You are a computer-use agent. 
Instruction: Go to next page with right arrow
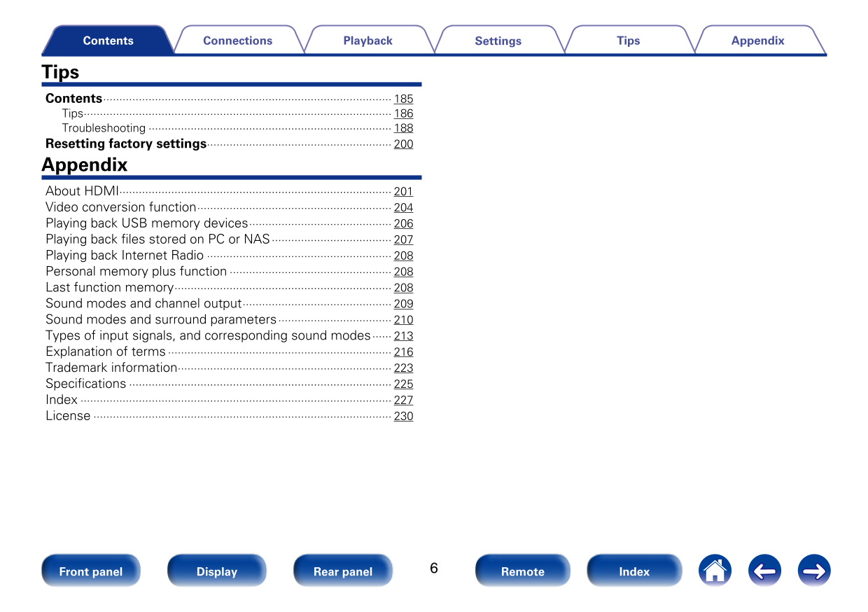[814, 571]
